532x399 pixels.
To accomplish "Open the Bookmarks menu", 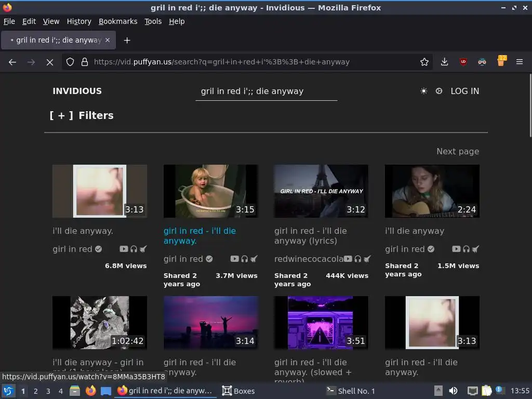I will coord(118,21).
